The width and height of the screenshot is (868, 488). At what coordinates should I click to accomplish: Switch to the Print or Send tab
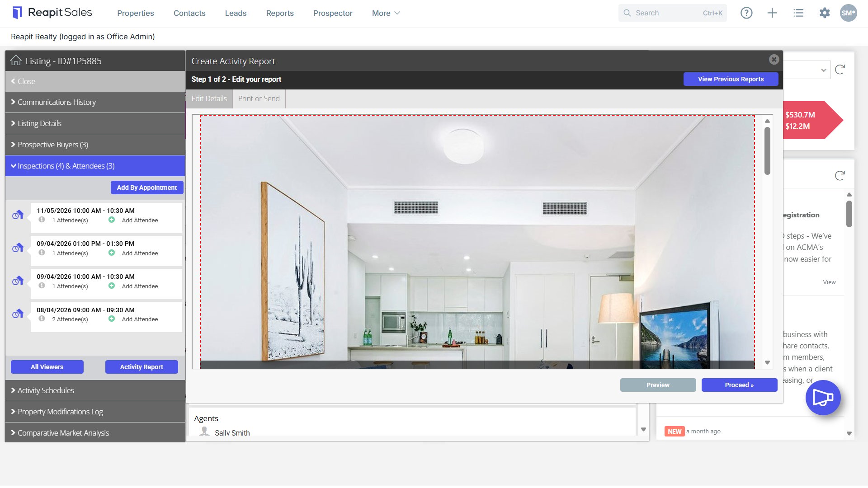pos(259,99)
